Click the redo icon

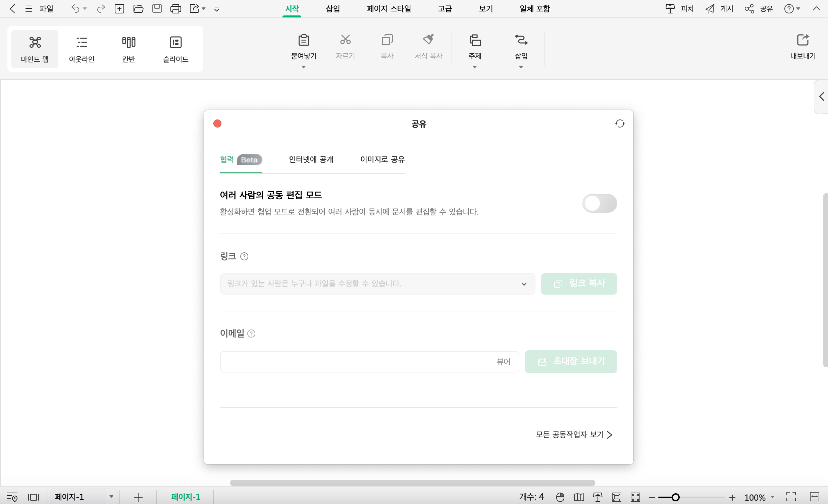point(101,9)
